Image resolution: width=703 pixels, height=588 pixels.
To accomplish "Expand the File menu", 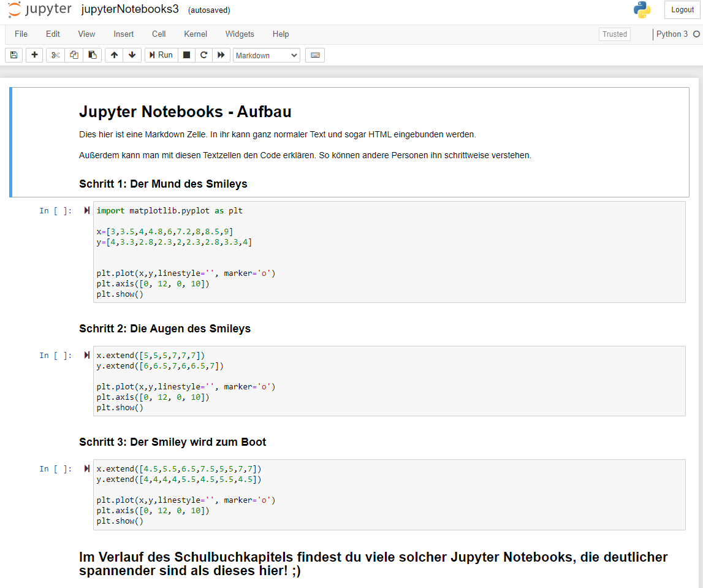I will tap(21, 34).
